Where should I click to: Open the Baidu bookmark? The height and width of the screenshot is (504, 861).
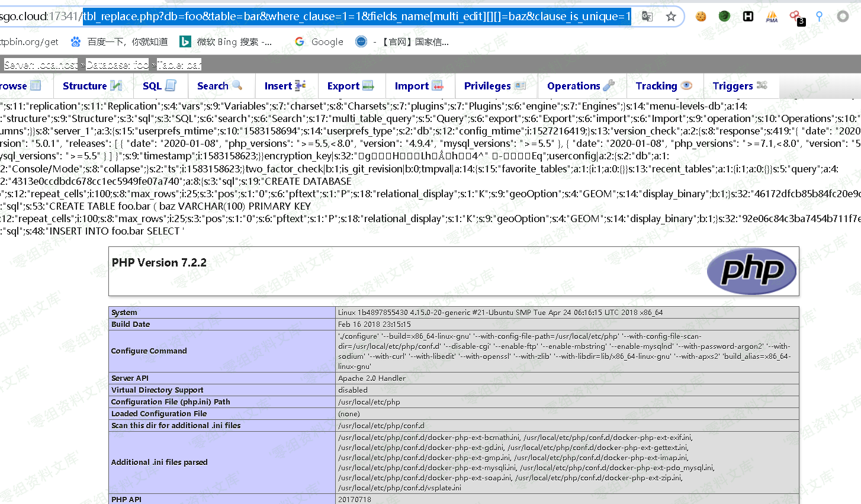pyautogui.click(x=119, y=41)
